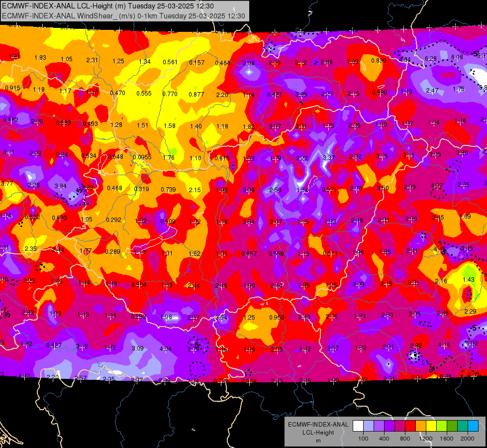Click the wind shear value 0.915

[13, 88]
